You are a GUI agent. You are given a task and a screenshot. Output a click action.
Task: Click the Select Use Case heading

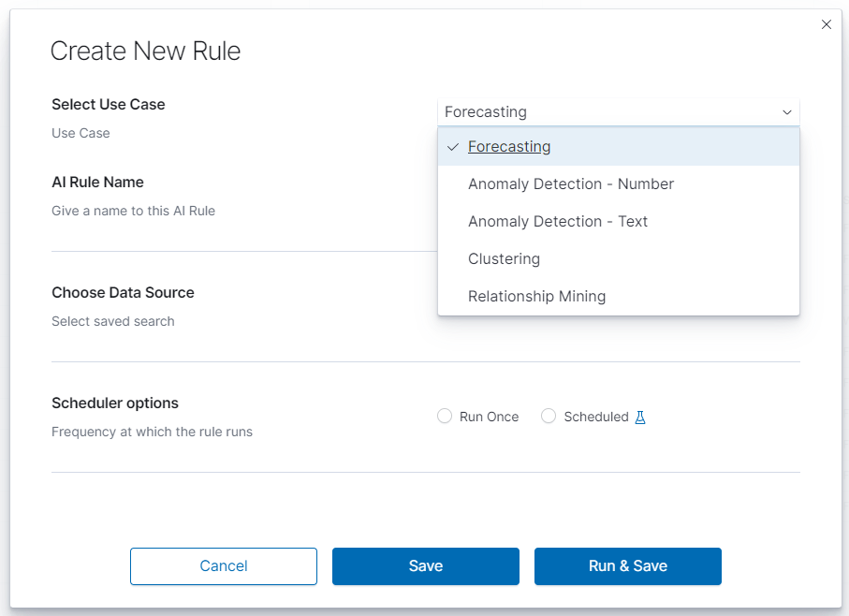[x=109, y=105]
